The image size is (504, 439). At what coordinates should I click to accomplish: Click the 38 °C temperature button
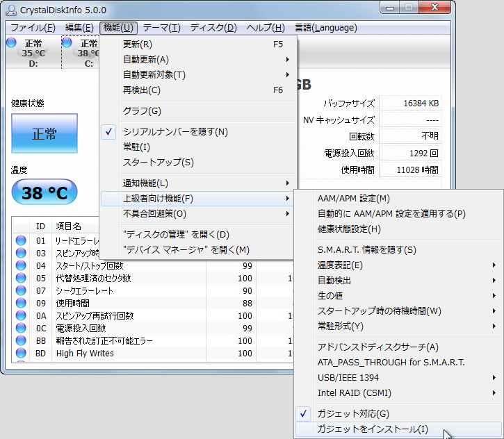(x=44, y=192)
